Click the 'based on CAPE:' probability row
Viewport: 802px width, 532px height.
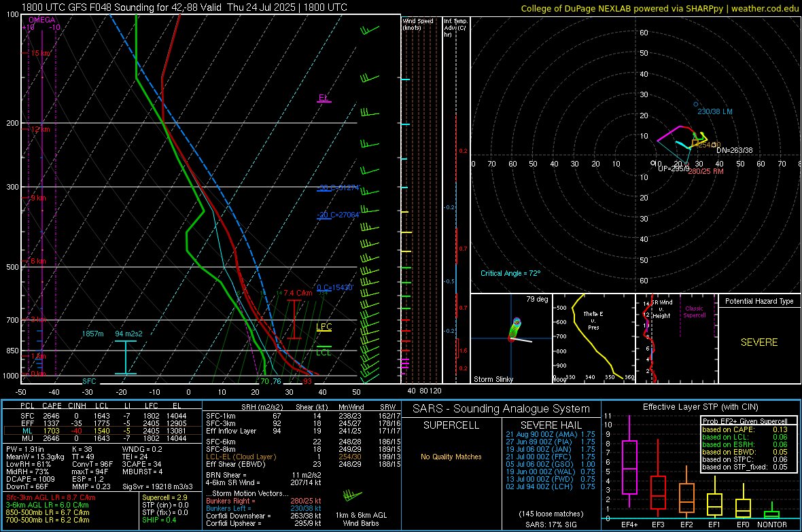pos(744,429)
